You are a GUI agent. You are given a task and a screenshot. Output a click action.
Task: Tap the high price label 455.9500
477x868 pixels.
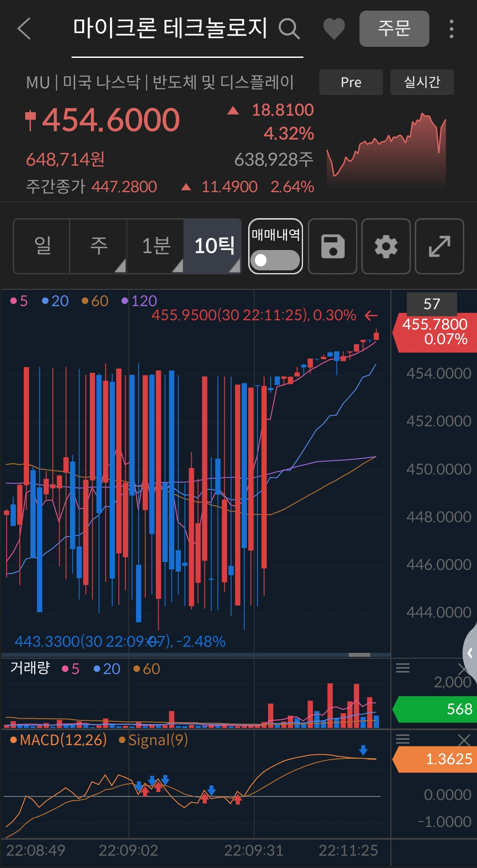[254, 315]
